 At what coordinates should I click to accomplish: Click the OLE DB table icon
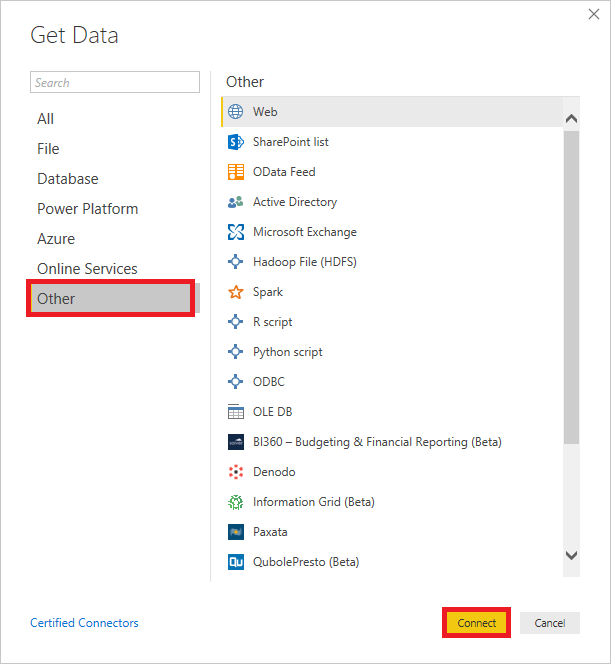click(x=235, y=412)
